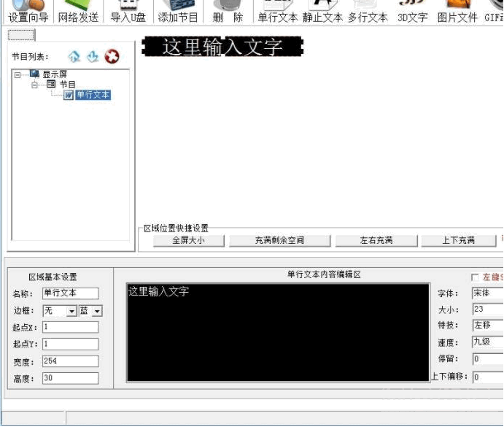Viewport: 504px width, 427px height.
Task: Add a 单行文本 single-line text region
Action: point(278,12)
